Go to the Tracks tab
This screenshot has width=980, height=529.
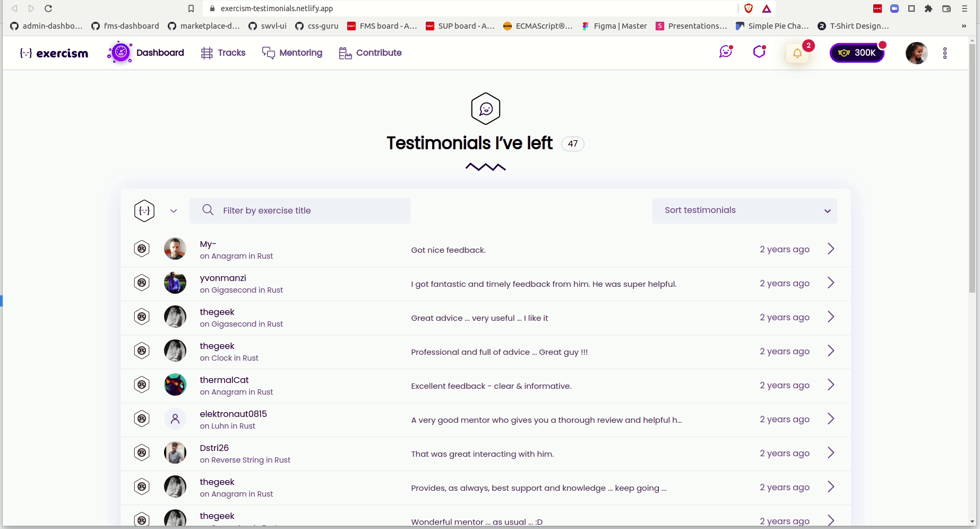pos(223,53)
